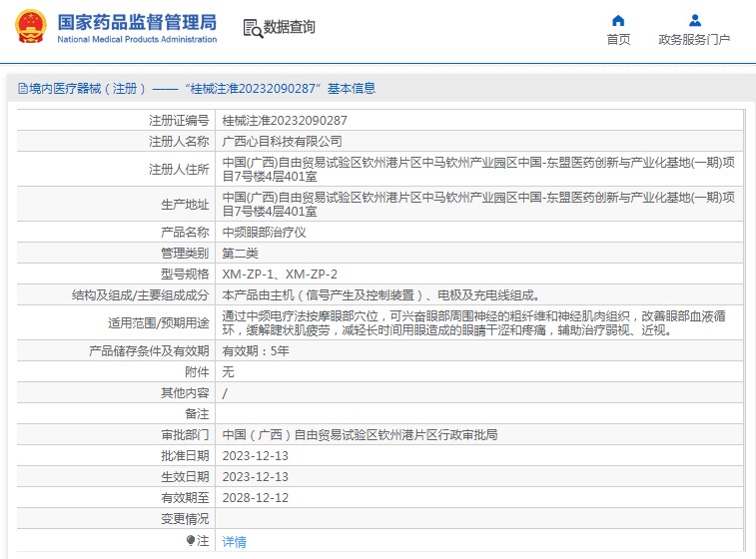Select approval department 钦州港片区行政审批局 value
Viewport: 756px width, 559px height.
coord(360,434)
